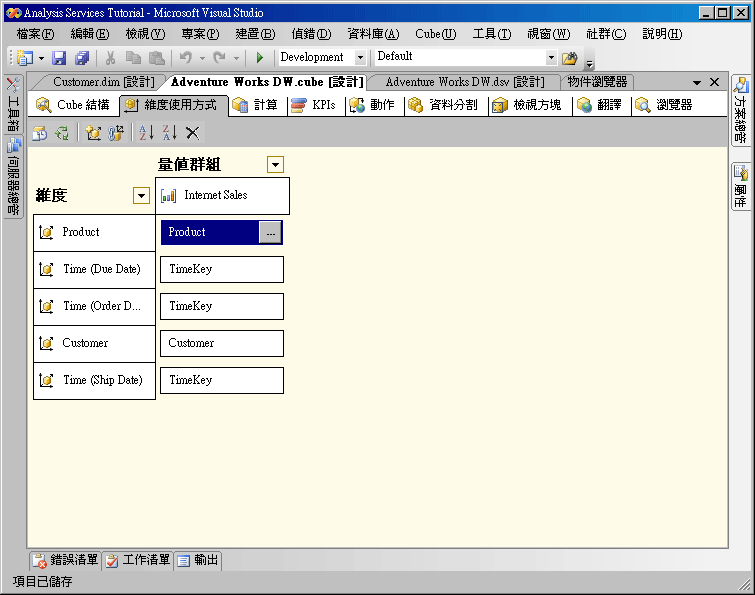Click the New Project toolbar icon

[25, 58]
